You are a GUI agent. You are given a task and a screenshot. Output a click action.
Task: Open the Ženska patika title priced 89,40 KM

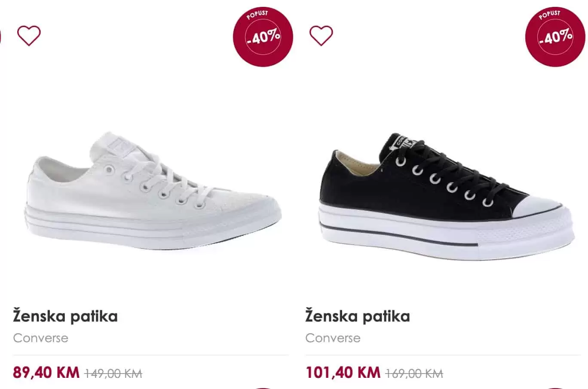pyautogui.click(x=65, y=316)
